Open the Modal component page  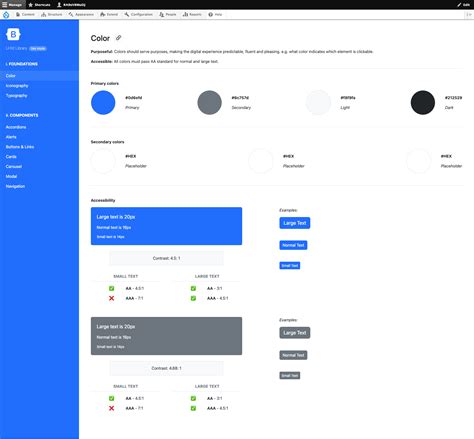click(11, 176)
